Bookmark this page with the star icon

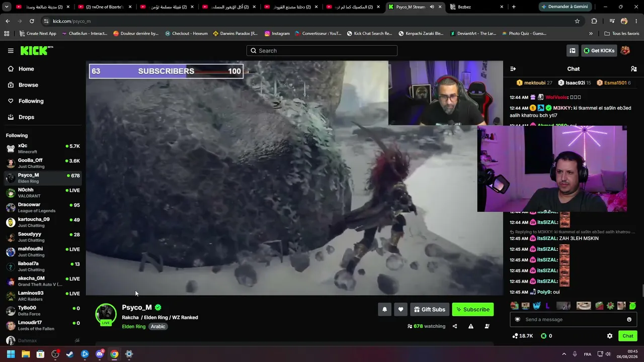[x=577, y=21]
